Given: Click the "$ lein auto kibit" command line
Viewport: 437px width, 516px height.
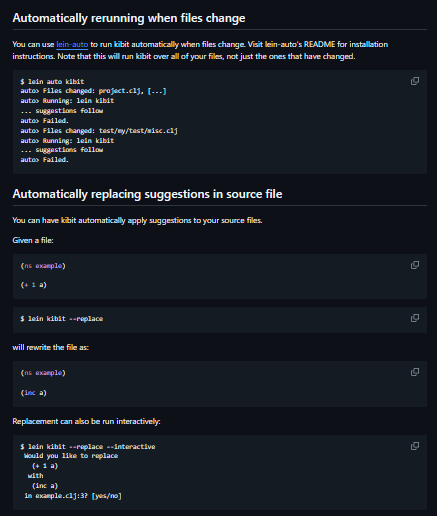Looking at the screenshot, I should (52, 81).
